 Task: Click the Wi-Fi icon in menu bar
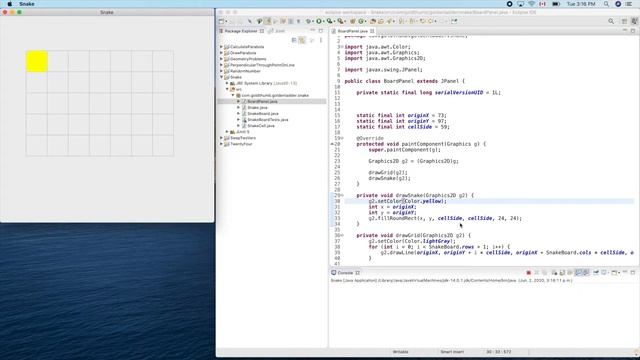[531, 4]
